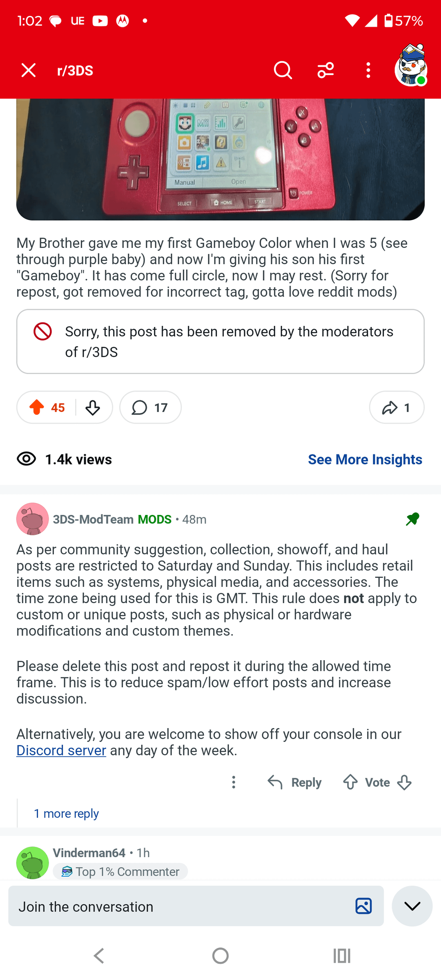Viewport: 441px width, 980px height.
Task: Open 3DS-ModTeam user profile avatar
Action: click(x=33, y=519)
